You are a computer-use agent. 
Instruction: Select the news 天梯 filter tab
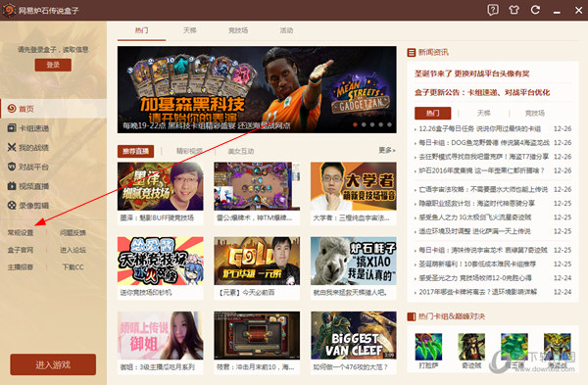[484, 113]
